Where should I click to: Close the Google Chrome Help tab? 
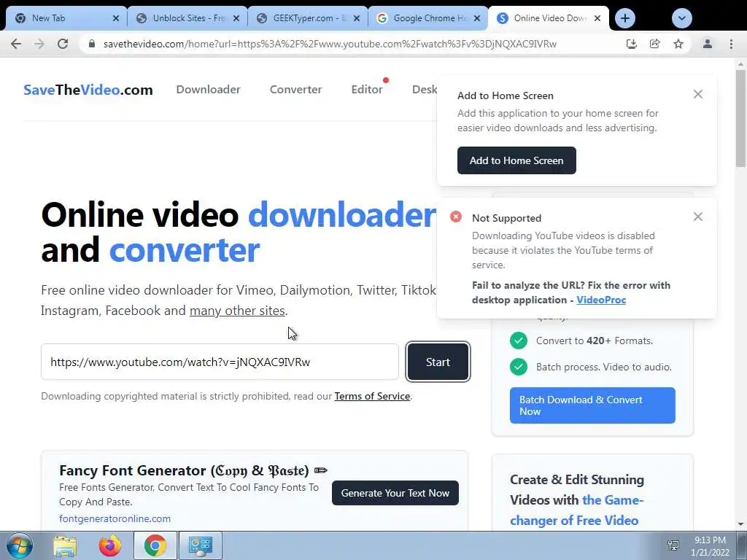point(477,18)
